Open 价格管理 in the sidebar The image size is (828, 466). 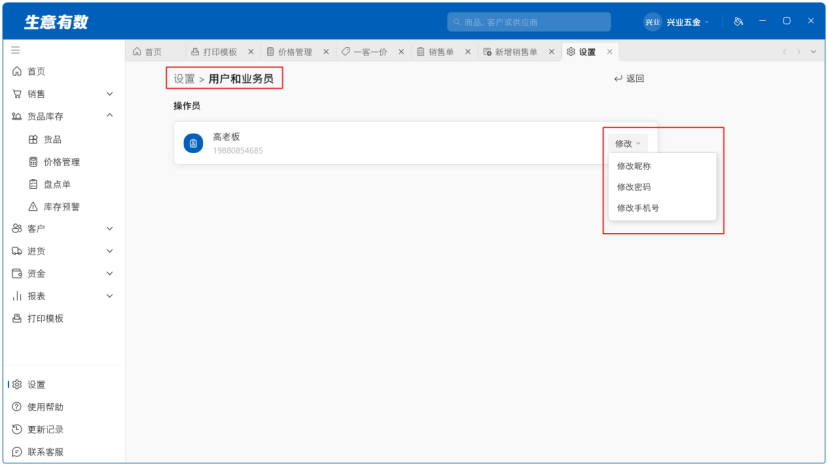click(63, 162)
